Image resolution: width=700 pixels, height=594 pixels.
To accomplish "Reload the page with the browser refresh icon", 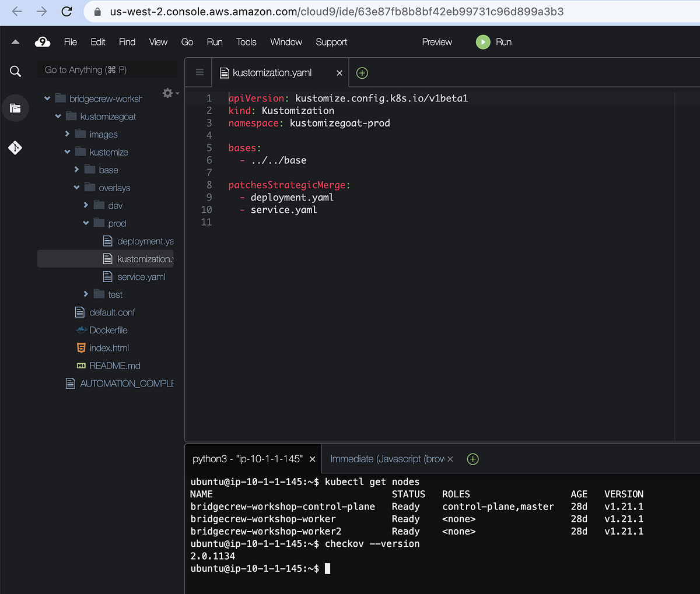I will click(x=66, y=11).
